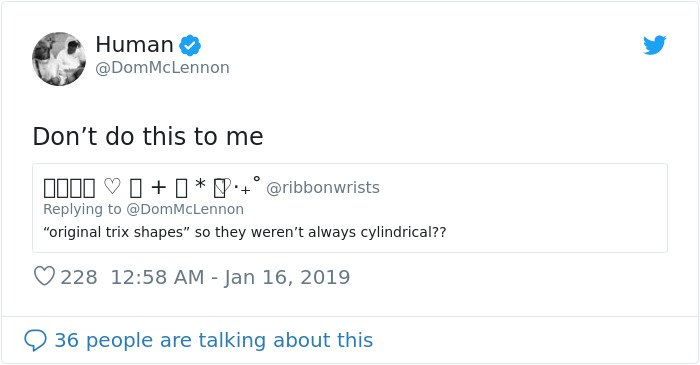
Task: Visit the @DomMcLennon handle under Human
Action: click(162, 68)
